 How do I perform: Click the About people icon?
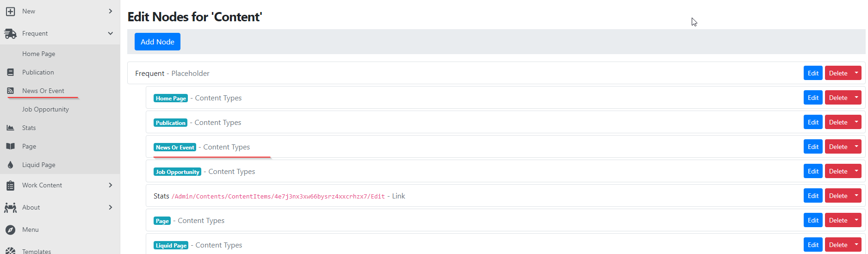[10, 207]
